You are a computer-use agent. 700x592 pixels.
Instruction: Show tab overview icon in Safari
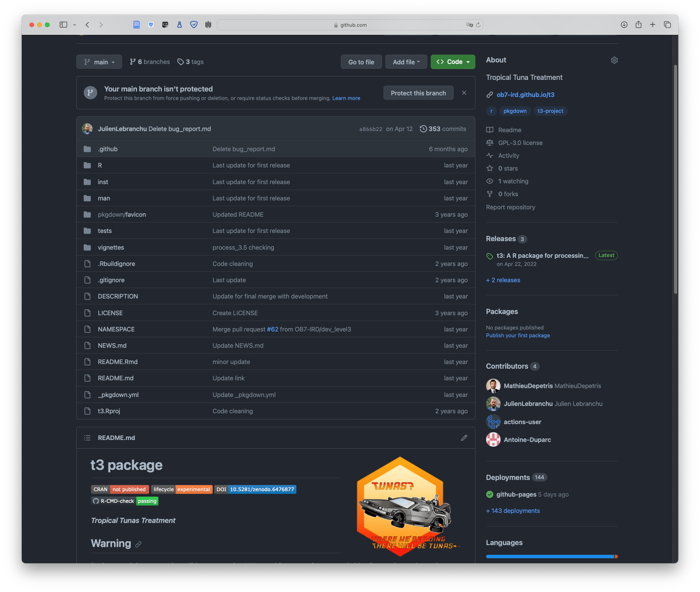[667, 25]
